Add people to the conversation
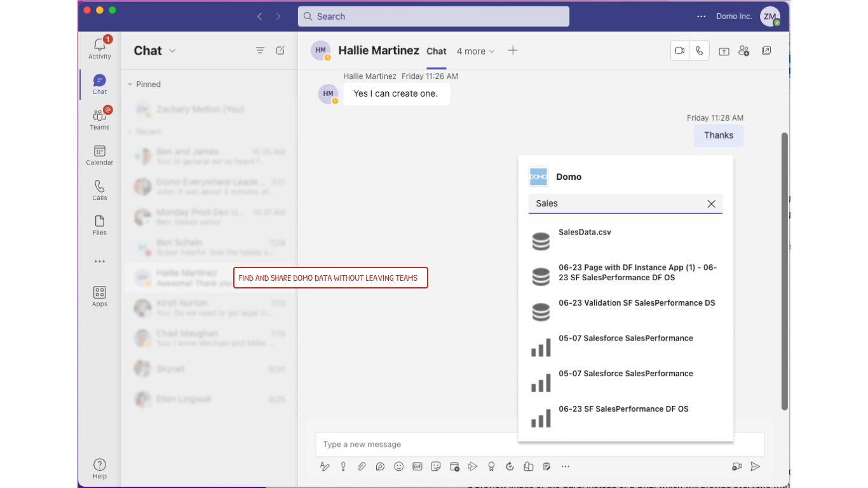 pyautogui.click(x=744, y=51)
